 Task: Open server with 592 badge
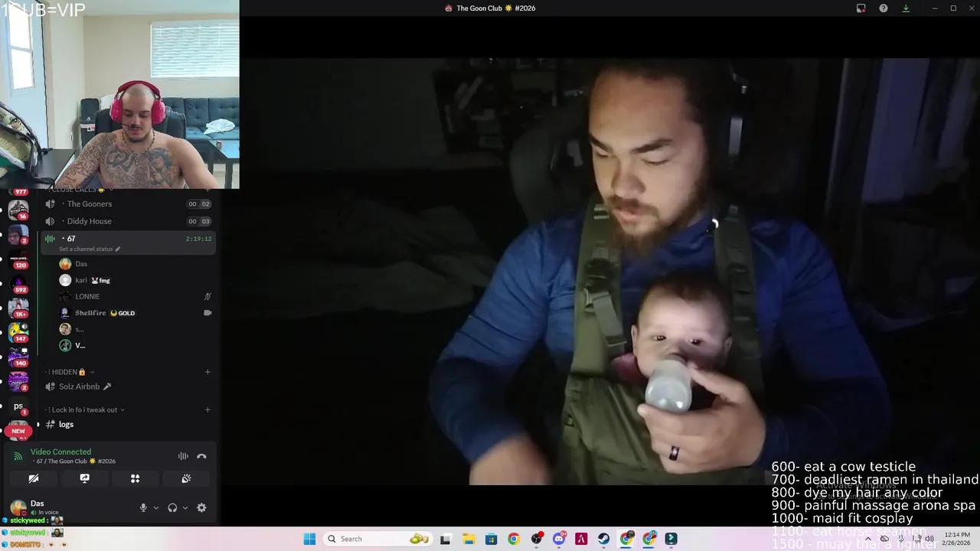(18, 285)
